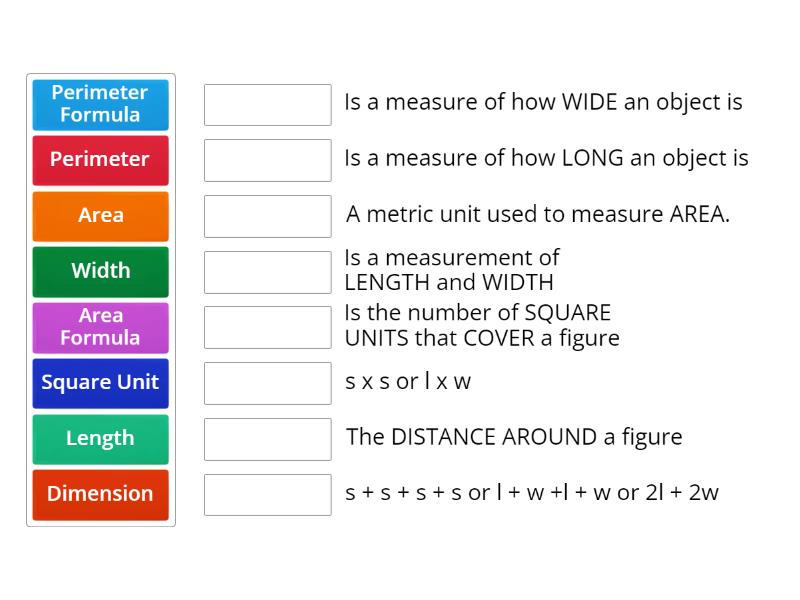Click the answer box beside s x s formula
Image resolution: width=800 pixels, height=600 pixels.
point(267,383)
